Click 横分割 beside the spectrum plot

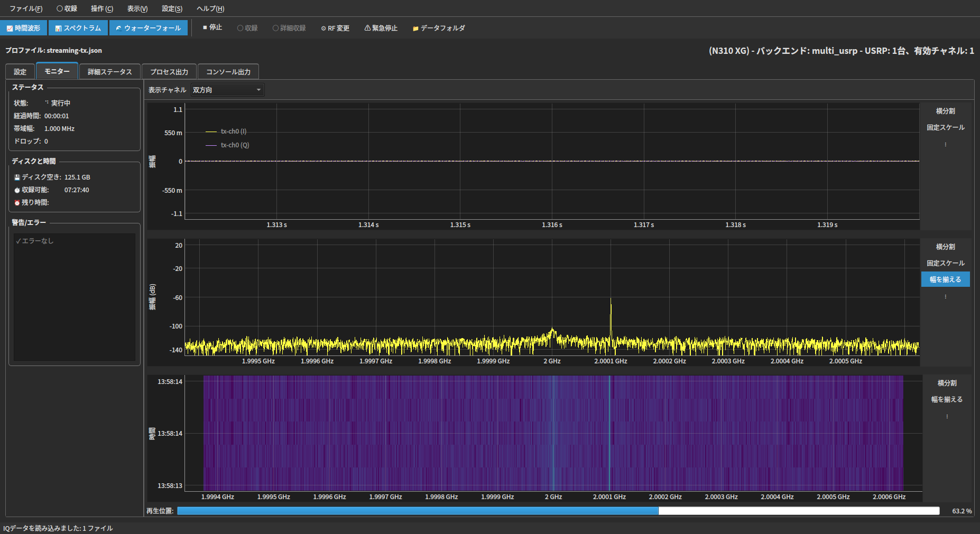pos(946,247)
